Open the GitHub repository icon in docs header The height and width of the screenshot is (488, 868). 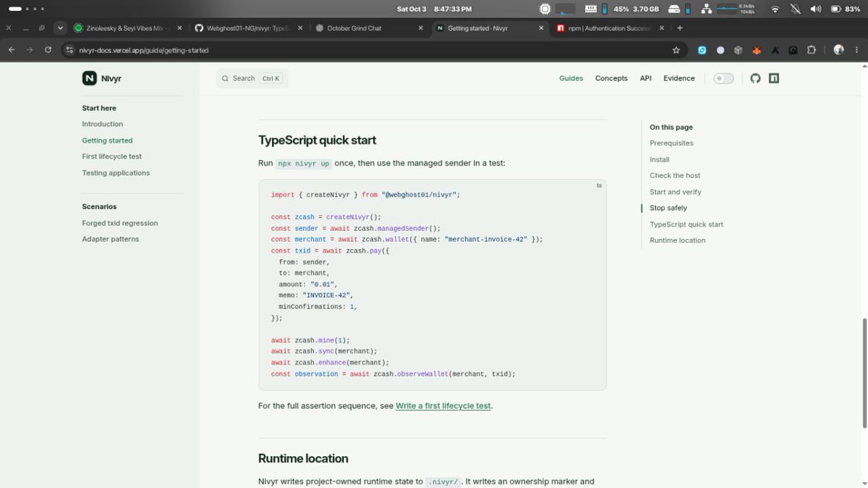(755, 78)
